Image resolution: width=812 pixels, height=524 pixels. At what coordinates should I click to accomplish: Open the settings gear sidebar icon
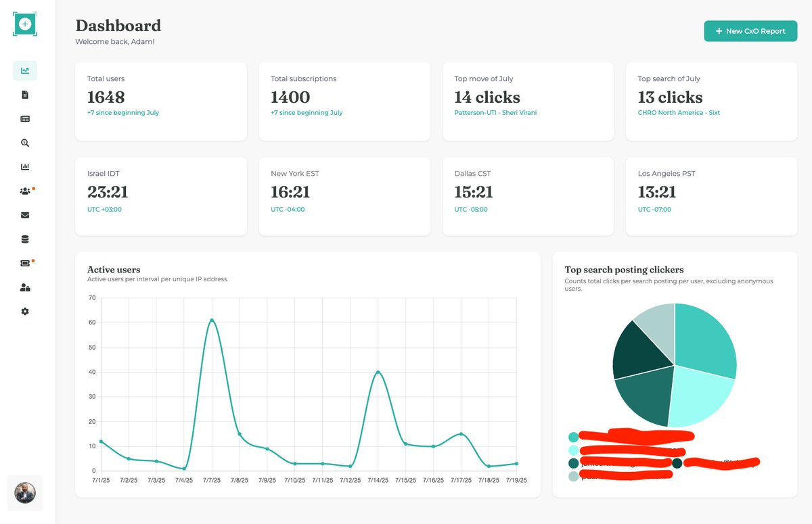coord(25,312)
